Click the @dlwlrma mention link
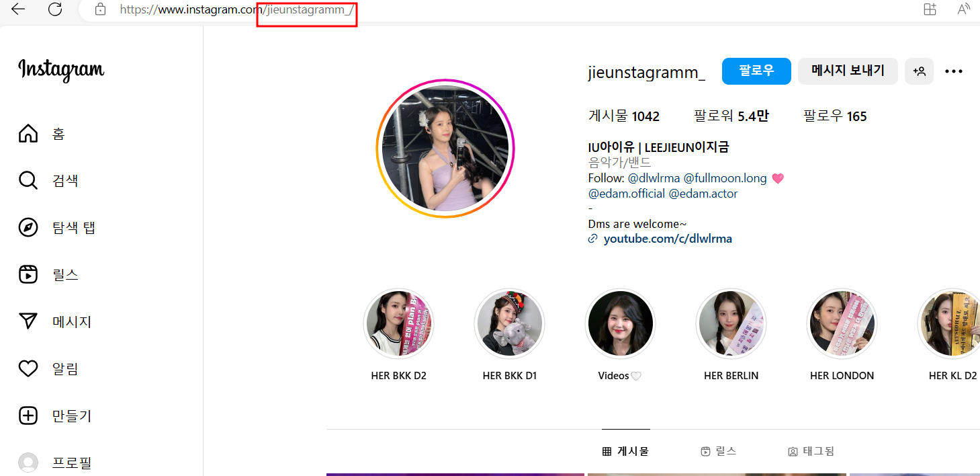980x476 pixels. [654, 177]
